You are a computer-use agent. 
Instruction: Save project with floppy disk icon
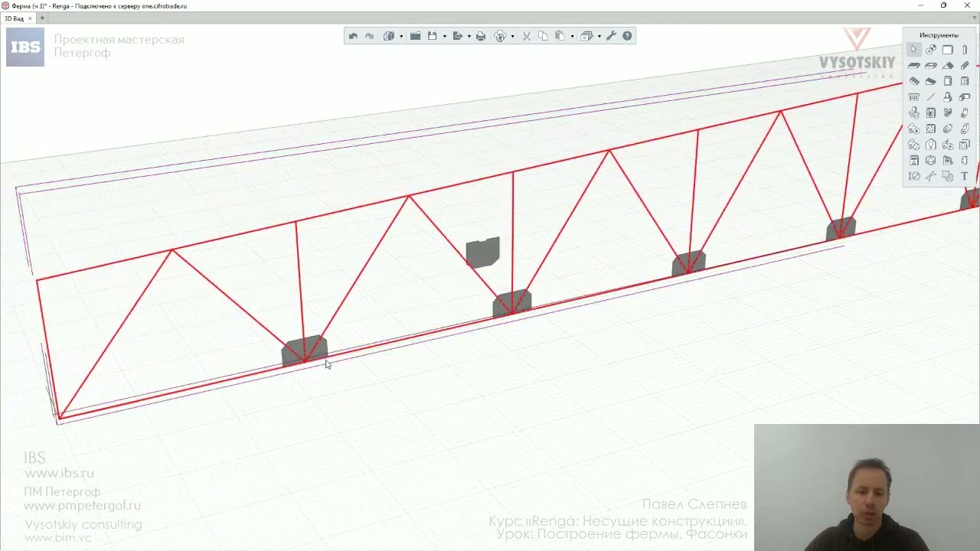(432, 36)
